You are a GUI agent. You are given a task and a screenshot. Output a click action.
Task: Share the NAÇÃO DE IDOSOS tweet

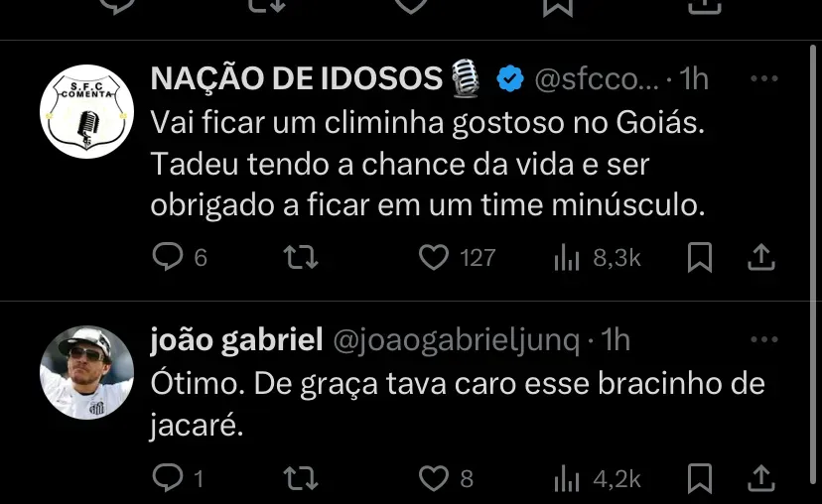(x=759, y=258)
